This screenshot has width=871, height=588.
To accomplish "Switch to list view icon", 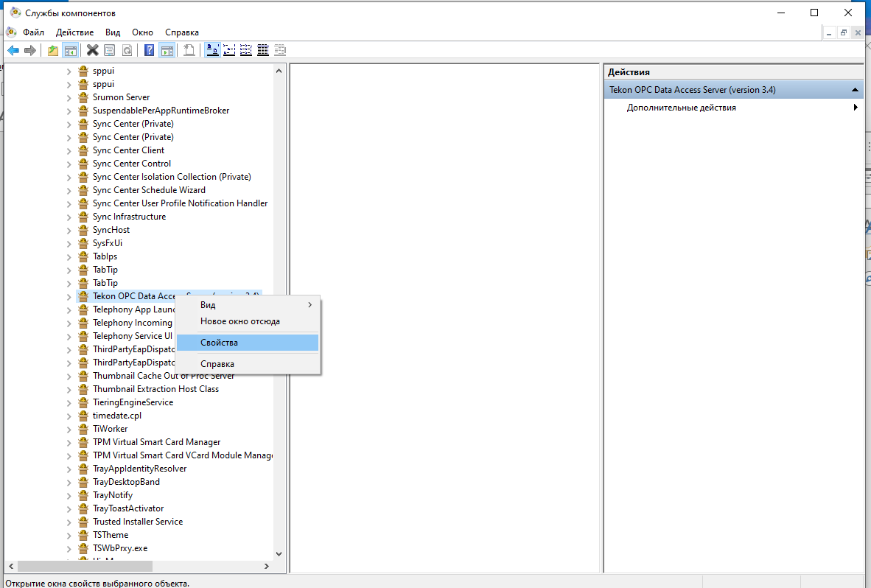I will pyautogui.click(x=246, y=50).
